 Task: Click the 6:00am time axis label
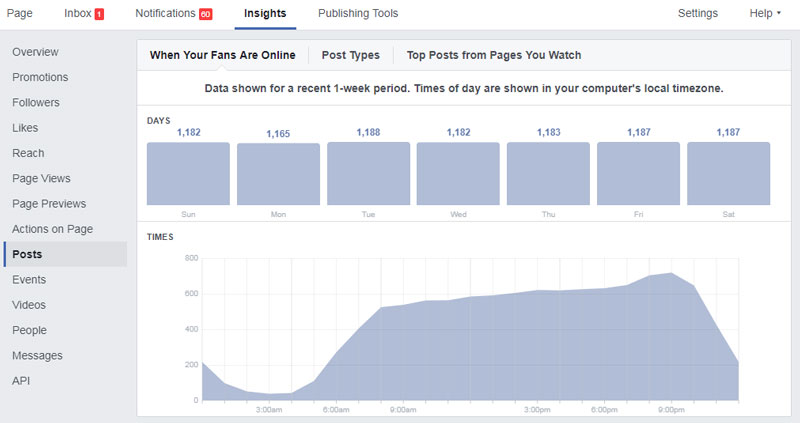[336, 410]
